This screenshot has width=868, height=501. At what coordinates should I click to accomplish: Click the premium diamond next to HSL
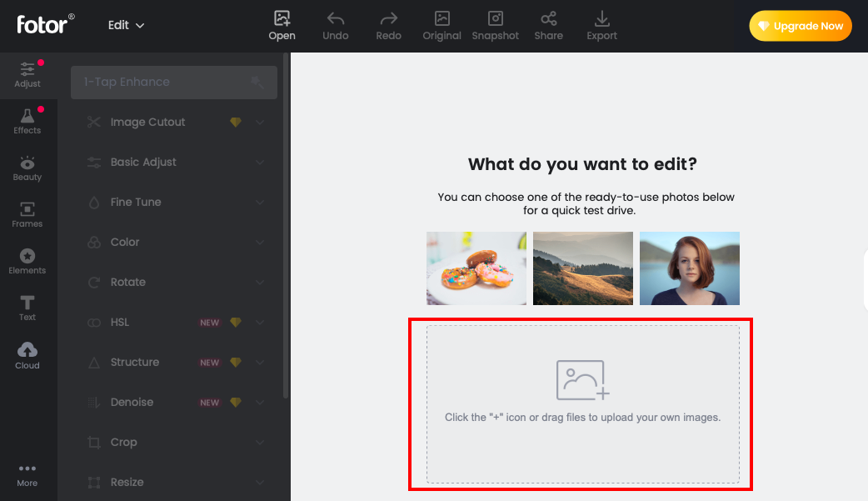click(x=236, y=322)
